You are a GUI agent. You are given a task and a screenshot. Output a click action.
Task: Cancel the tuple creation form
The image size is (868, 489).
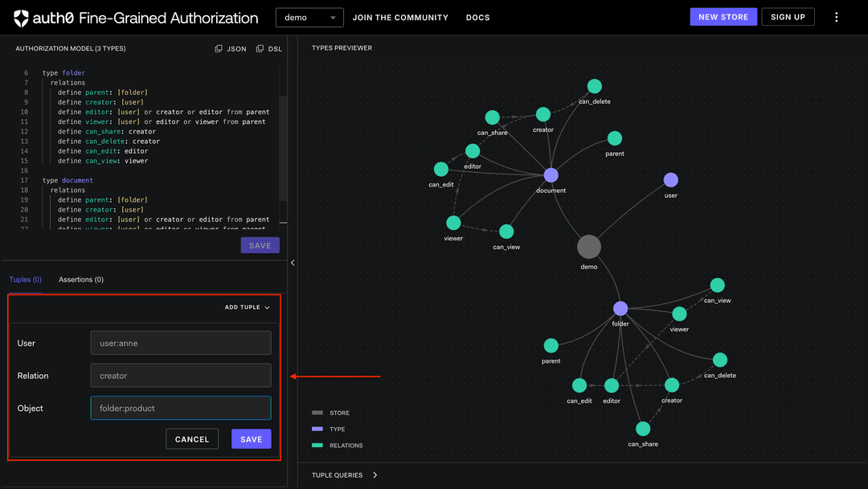[x=191, y=438]
